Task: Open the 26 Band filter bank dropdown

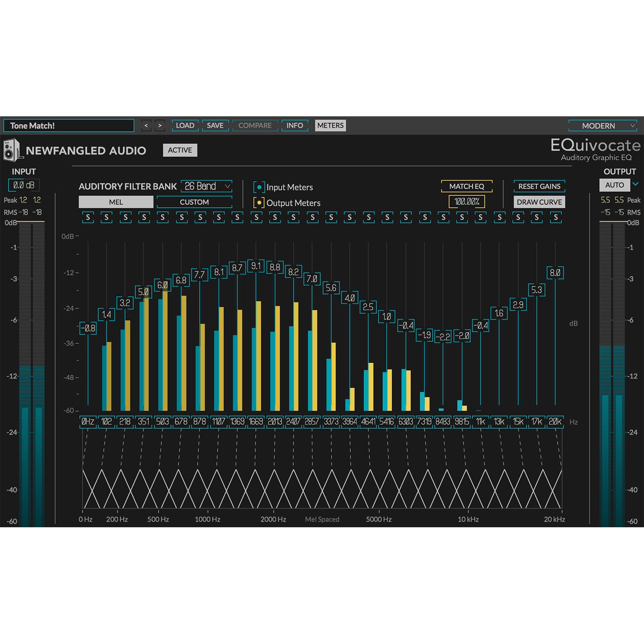Action: tap(207, 186)
